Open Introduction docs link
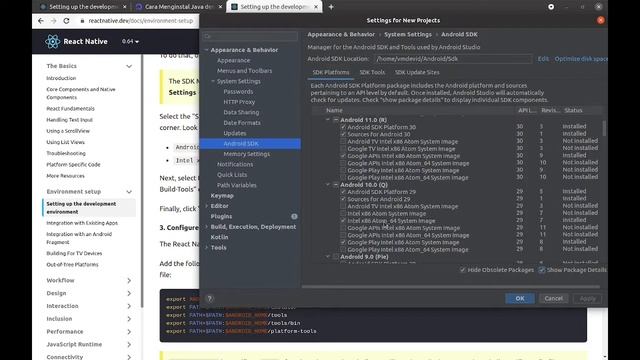 [x=61, y=78]
